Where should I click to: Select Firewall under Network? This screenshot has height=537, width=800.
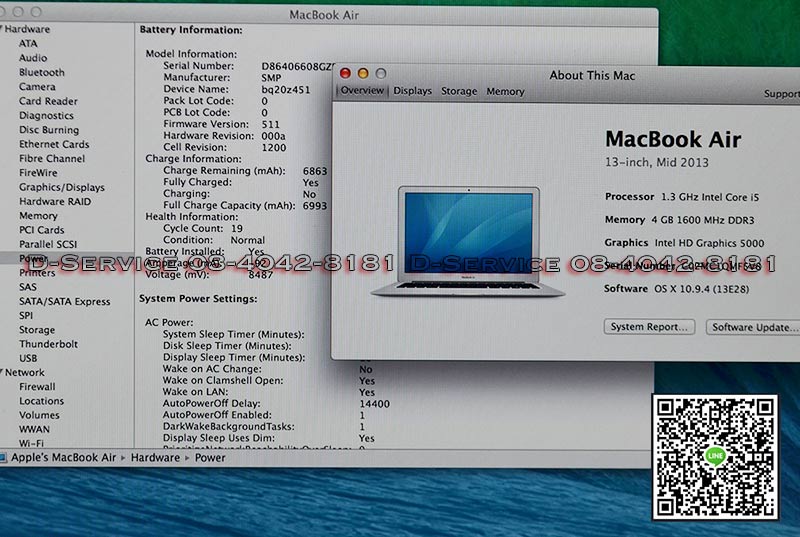click(37, 387)
